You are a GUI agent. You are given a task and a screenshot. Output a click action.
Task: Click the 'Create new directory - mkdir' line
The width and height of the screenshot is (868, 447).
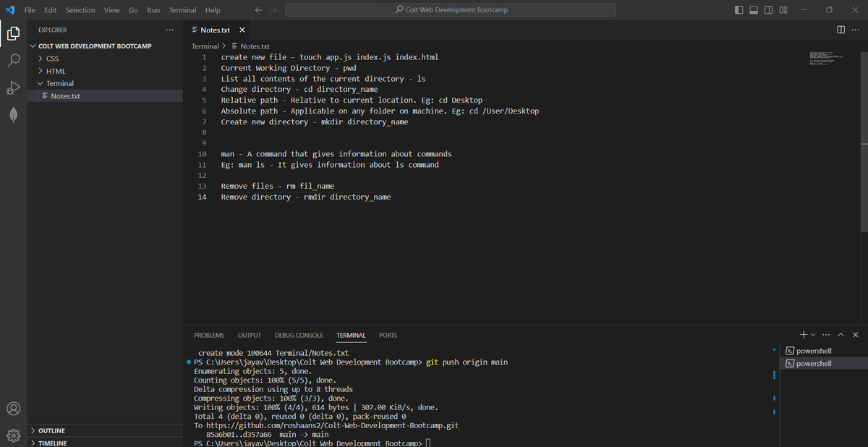pyautogui.click(x=315, y=122)
